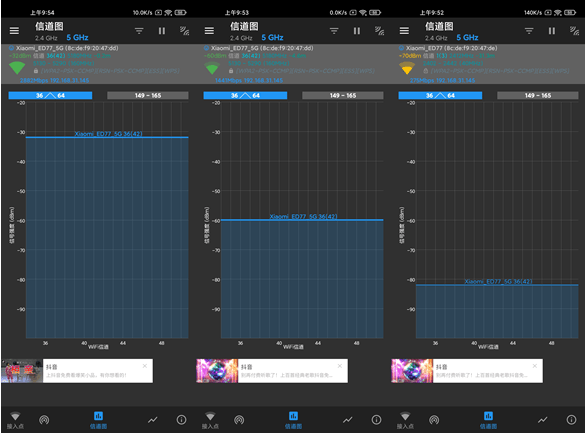Screen dimensions: 585x434
Task: Select channel range 36-64 in 9:52 screen
Action: pyautogui.click(x=440, y=96)
